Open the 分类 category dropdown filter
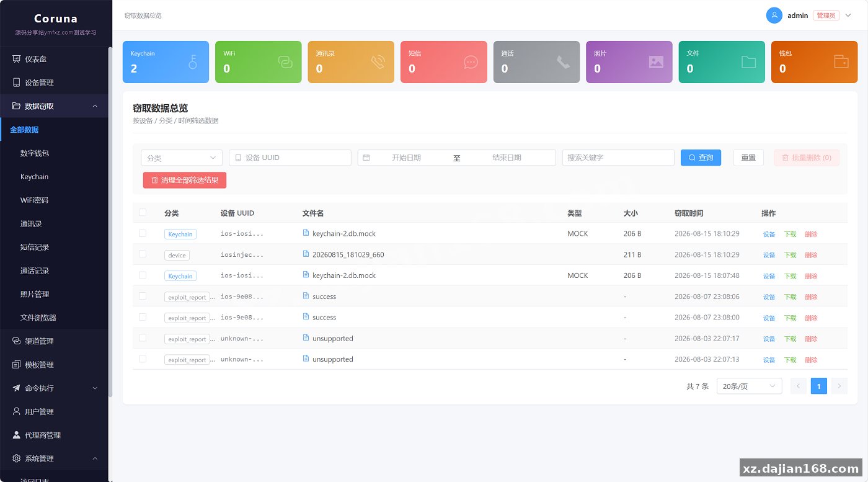Image resolution: width=868 pixels, height=482 pixels. pos(182,158)
